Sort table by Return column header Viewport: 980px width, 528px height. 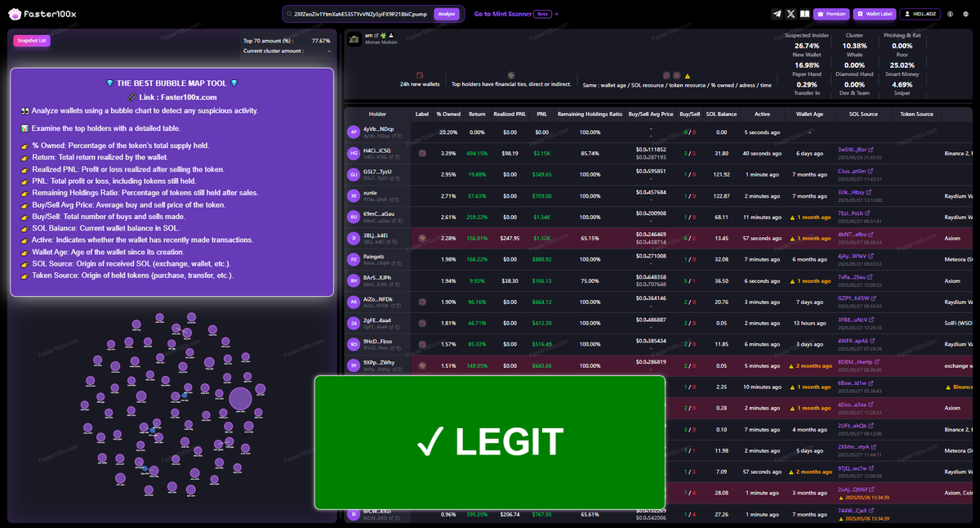(x=477, y=114)
